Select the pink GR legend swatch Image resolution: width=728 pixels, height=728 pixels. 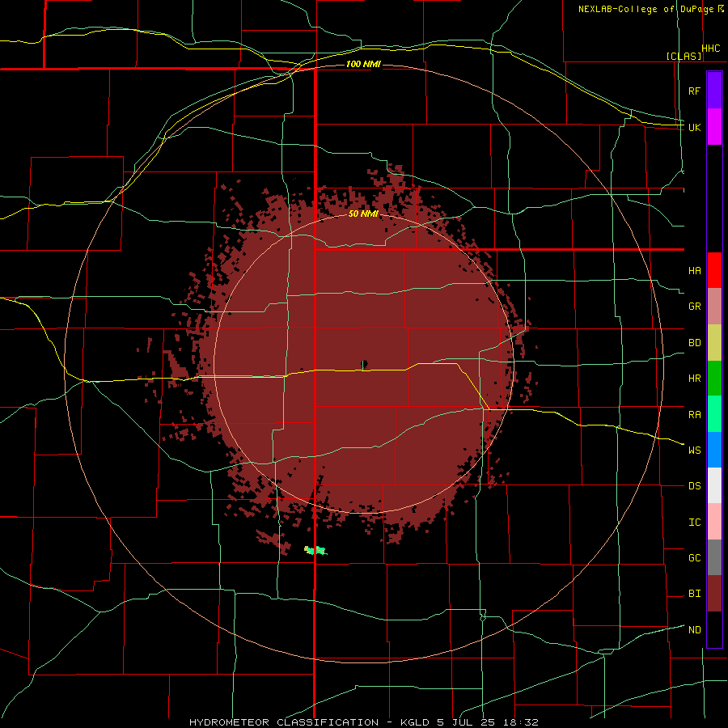[x=714, y=307]
